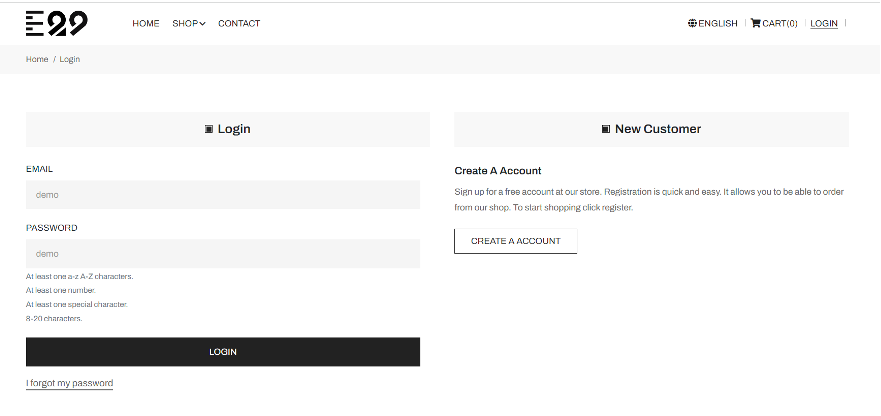
Task: Click the Login breadcrumb item
Action: (x=70, y=59)
